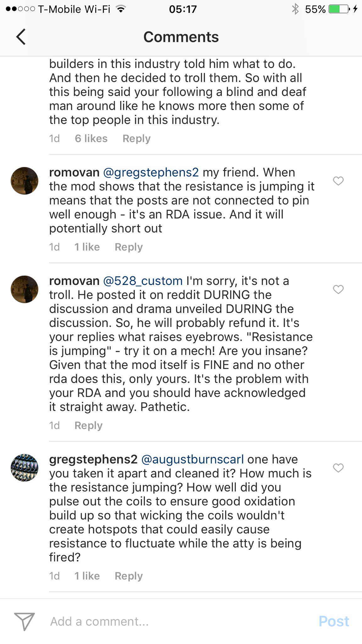Tap the direct message paper plane icon
362x644 pixels.
(24, 621)
